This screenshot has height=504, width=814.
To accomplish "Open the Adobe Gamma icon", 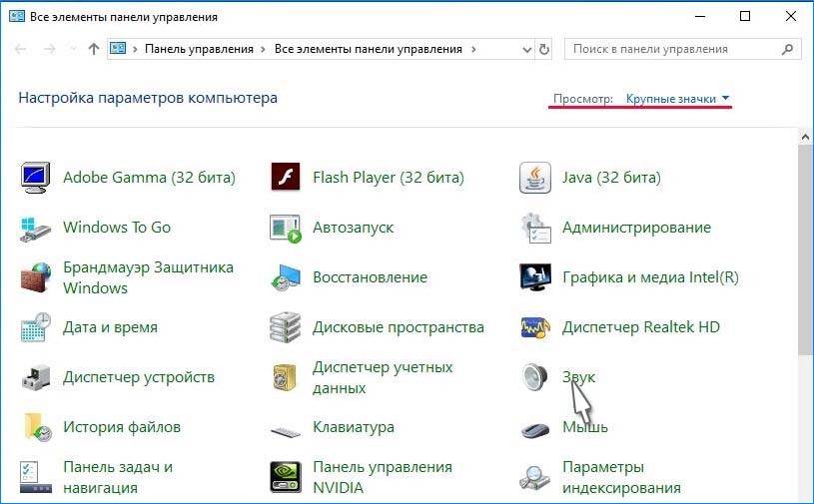I will point(36,178).
